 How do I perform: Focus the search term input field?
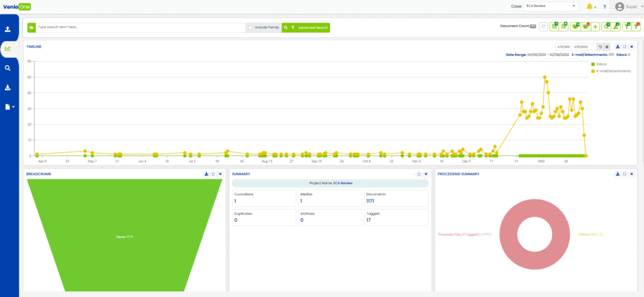coord(140,28)
